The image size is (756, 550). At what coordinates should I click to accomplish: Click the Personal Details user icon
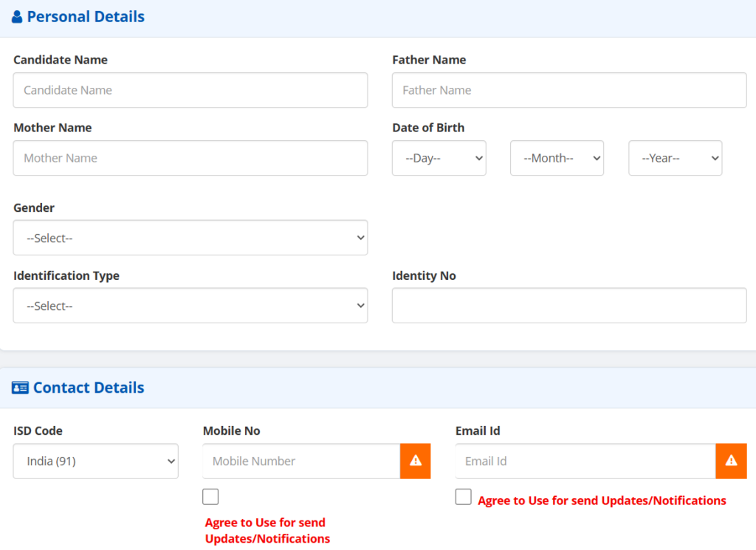pyautogui.click(x=17, y=17)
